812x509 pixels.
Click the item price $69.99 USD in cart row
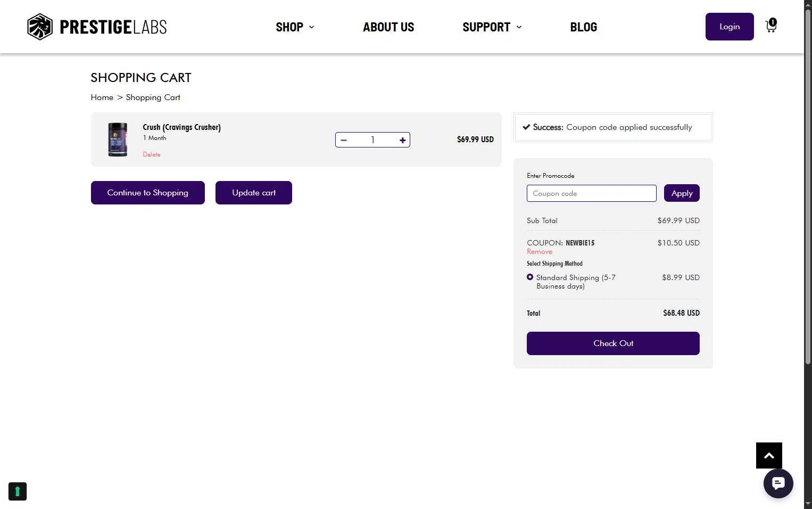click(x=475, y=139)
